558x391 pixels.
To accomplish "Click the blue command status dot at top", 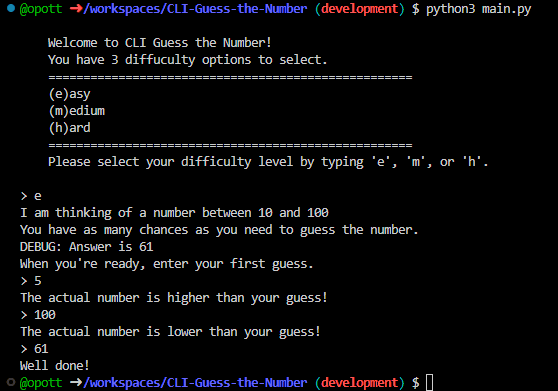I will pos(11,8).
